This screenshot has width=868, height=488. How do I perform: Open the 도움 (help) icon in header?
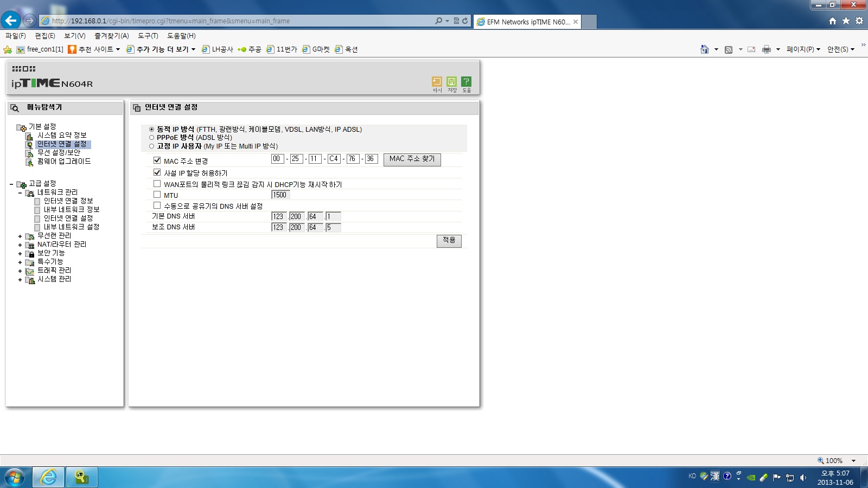pyautogui.click(x=466, y=81)
